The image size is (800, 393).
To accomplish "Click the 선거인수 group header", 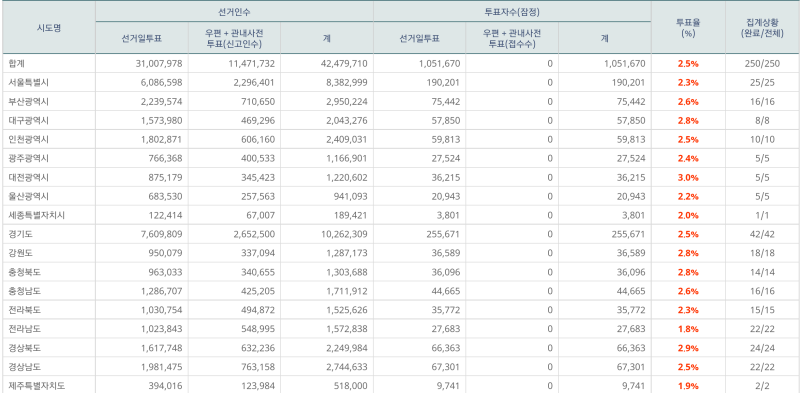I will coord(234,11).
